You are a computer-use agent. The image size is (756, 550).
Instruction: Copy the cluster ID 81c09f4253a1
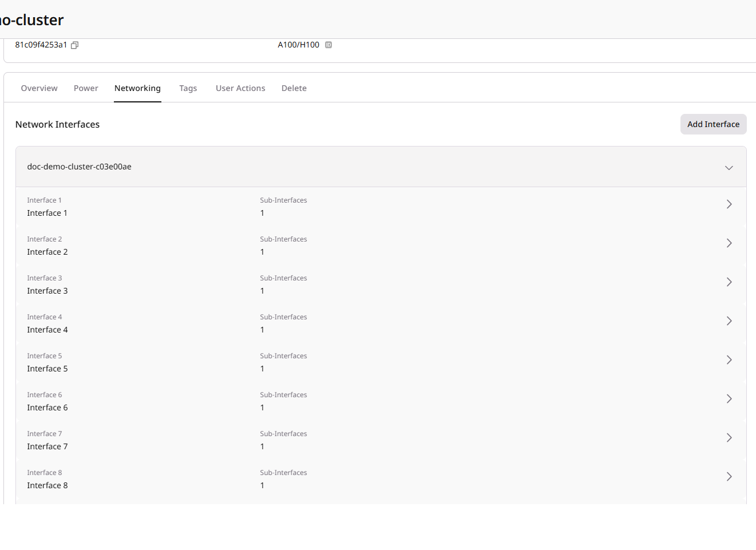click(74, 45)
